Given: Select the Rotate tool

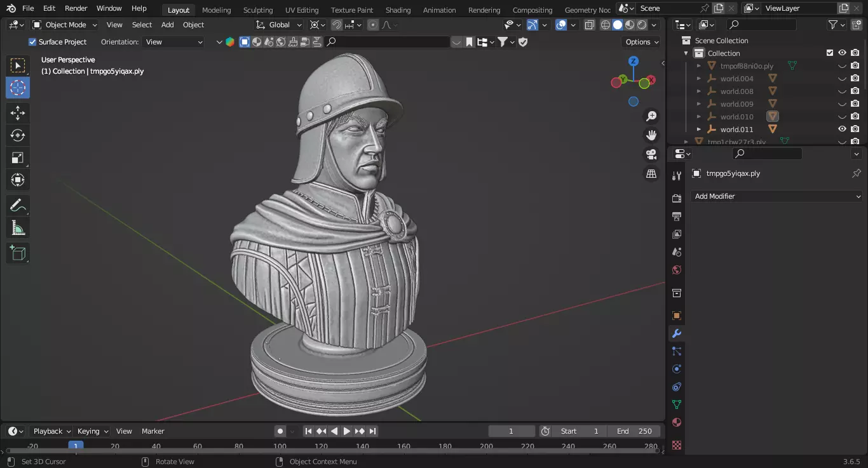Looking at the screenshot, I should [x=18, y=135].
